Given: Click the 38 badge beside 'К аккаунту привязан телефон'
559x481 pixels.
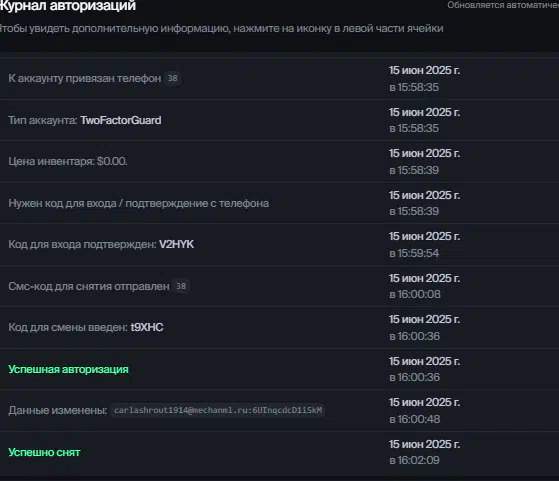Looking at the screenshot, I should [x=173, y=78].
